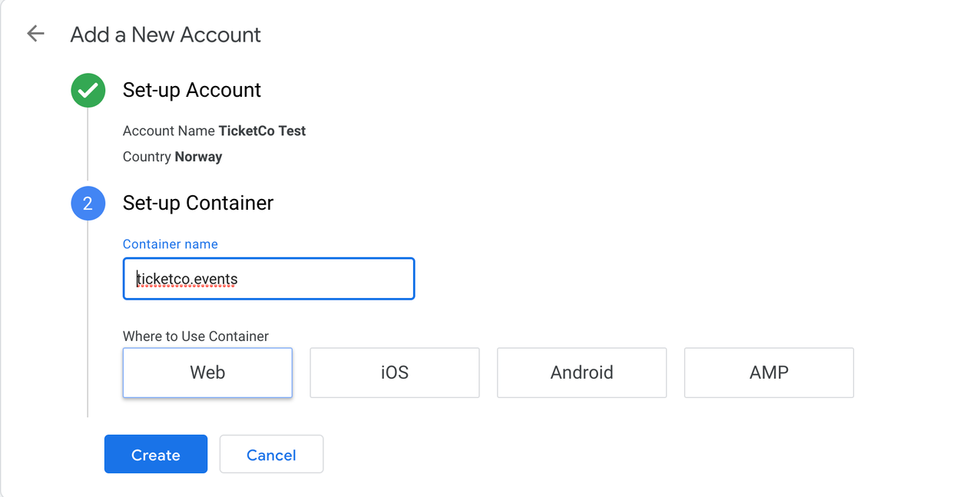980x497 pixels.
Task: Open the Set-up Container step heading
Action: click(198, 203)
